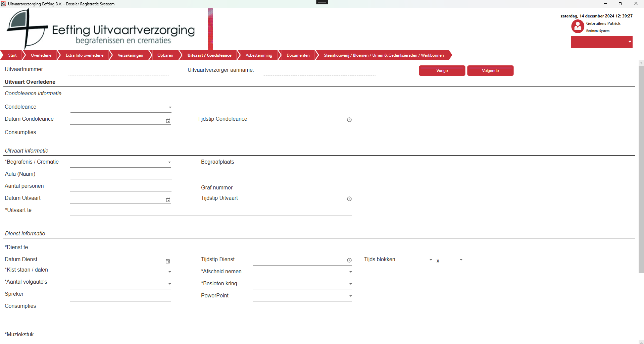
Task: Open the Datum Dienst calendar picker
Action: 168,261
